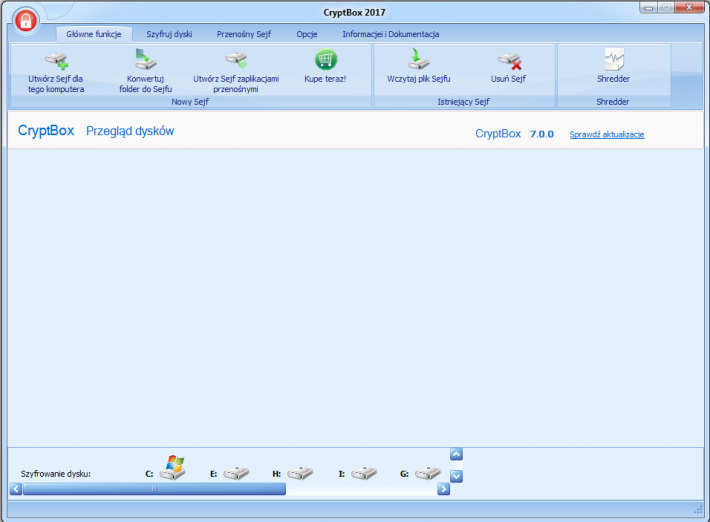Click the Istniejący Sejf group label
This screenshot has height=522, width=710.
tap(463, 102)
